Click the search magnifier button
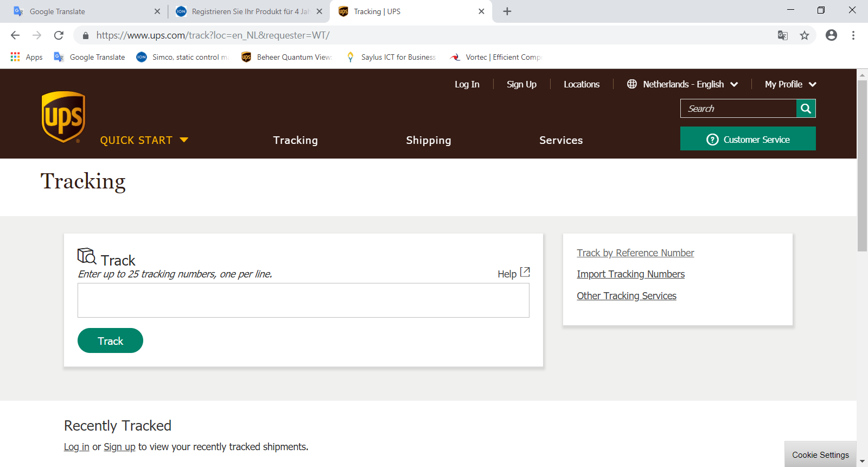 click(x=806, y=109)
